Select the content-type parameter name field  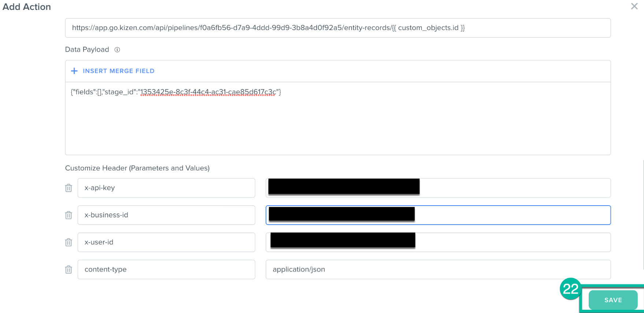(166, 269)
